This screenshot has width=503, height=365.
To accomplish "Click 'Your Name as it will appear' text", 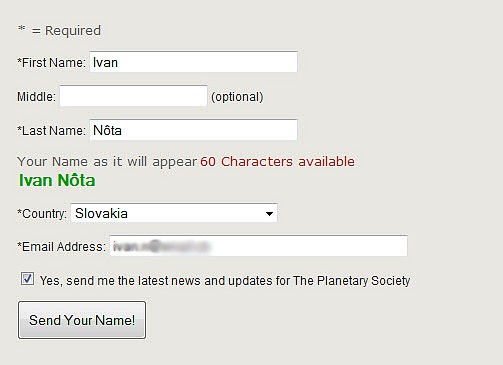I will (x=107, y=162).
